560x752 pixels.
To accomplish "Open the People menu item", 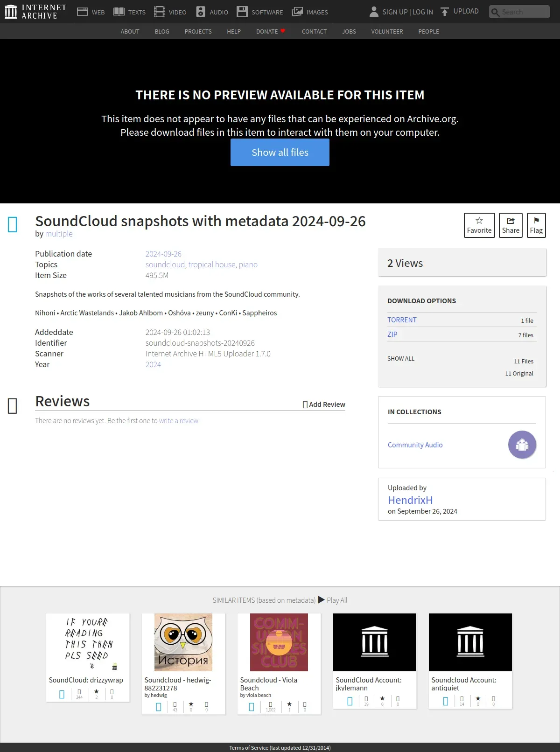I will [428, 31].
